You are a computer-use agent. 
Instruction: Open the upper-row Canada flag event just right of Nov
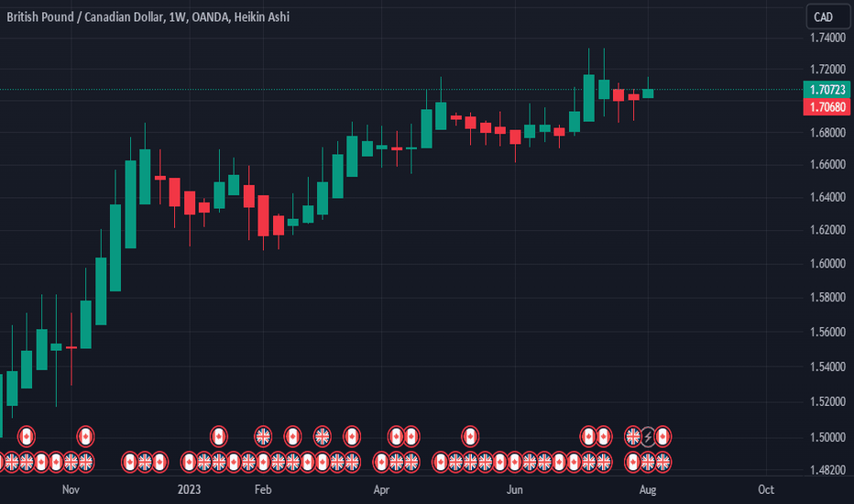(x=85, y=436)
